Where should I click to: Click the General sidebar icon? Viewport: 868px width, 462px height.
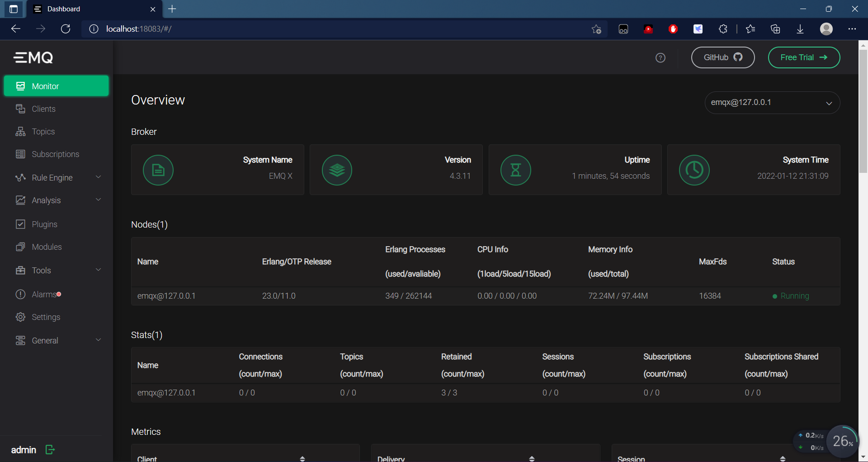(x=20, y=340)
